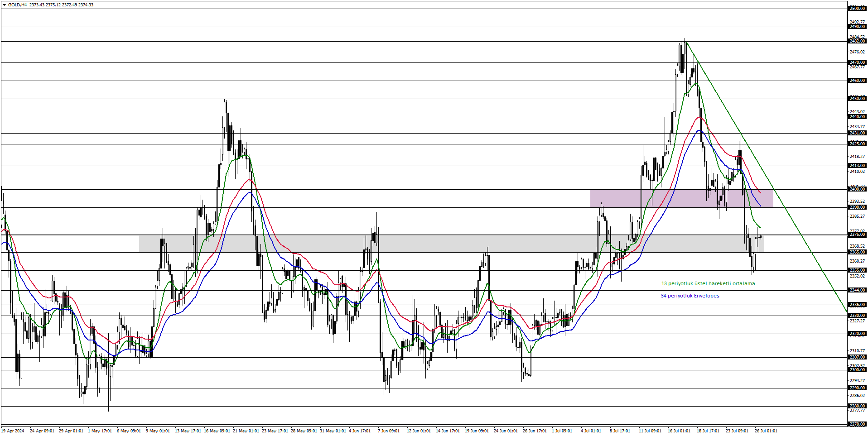Click the '34 periyotluk Envelopes' label
This screenshot has width=868, height=436.
pos(690,296)
